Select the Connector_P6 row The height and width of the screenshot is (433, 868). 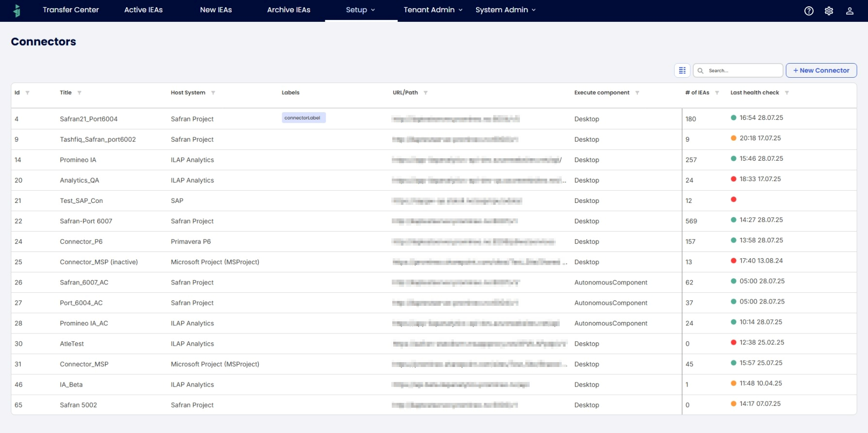pos(81,242)
